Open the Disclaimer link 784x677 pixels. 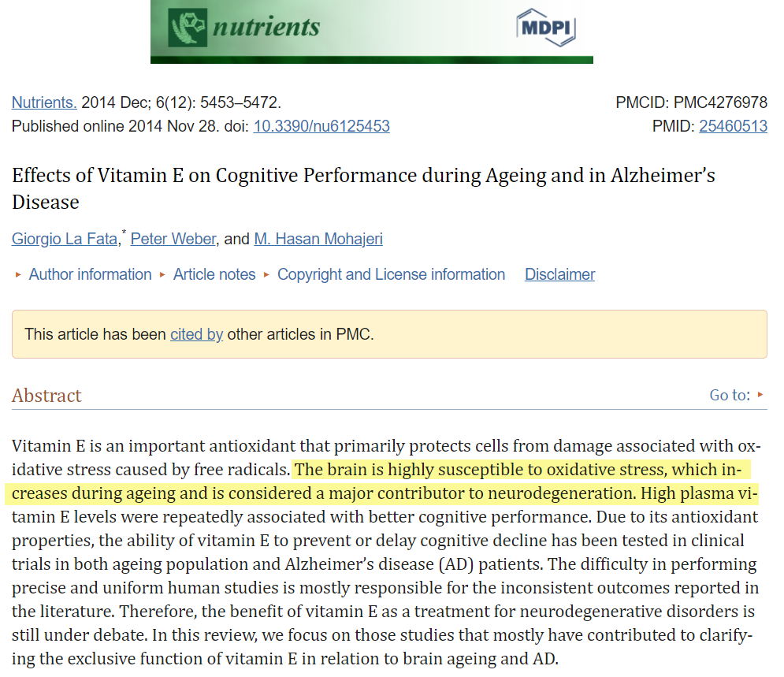point(559,274)
